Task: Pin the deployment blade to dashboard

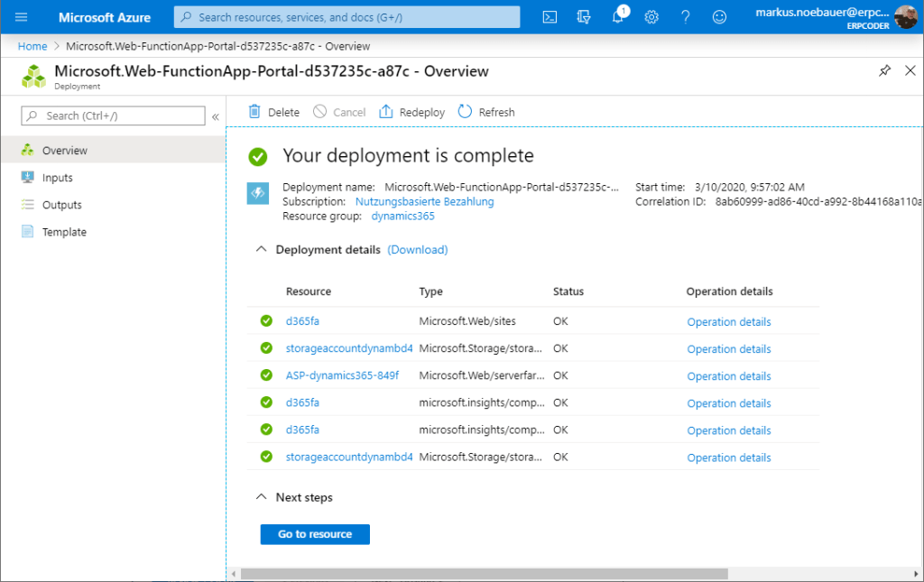Action: click(884, 70)
